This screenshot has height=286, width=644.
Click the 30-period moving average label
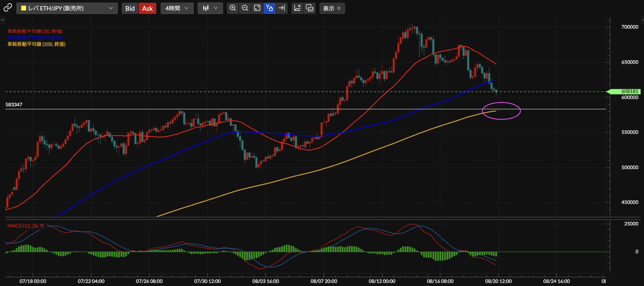(x=35, y=31)
